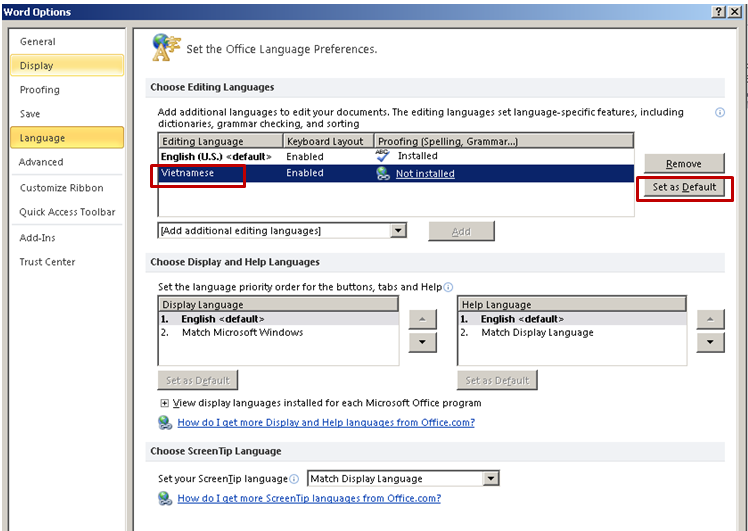This screenshot has height=531, width=748.
Task: Click the Display and Help languages globe icon
Action: tap(165, 422)
